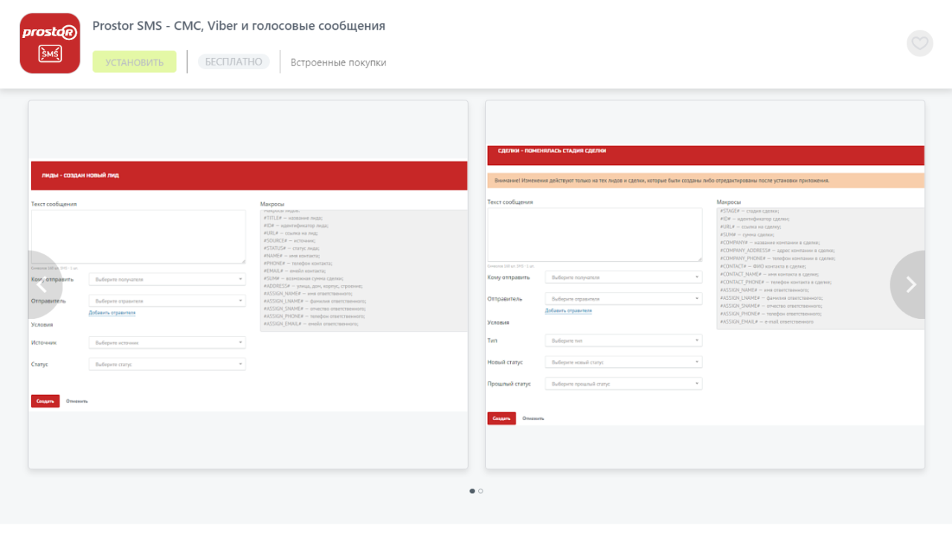Click the Установить install button

coord(135,62)
